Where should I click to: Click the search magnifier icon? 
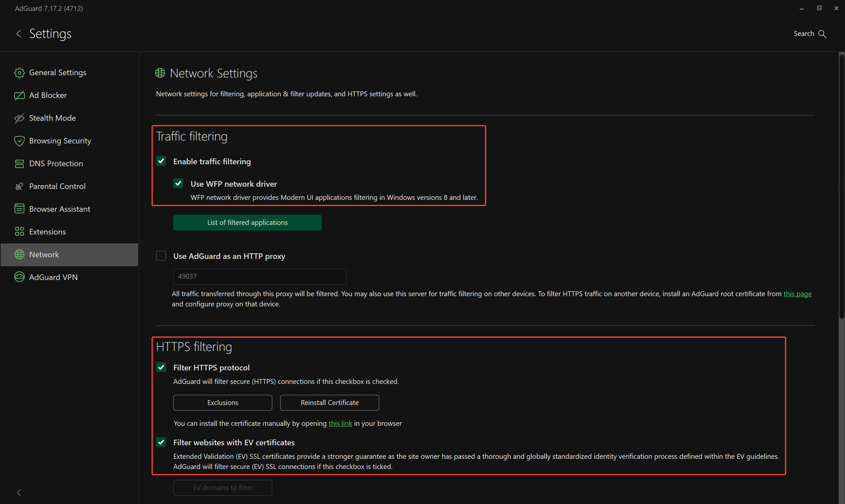tap(823, 34)
